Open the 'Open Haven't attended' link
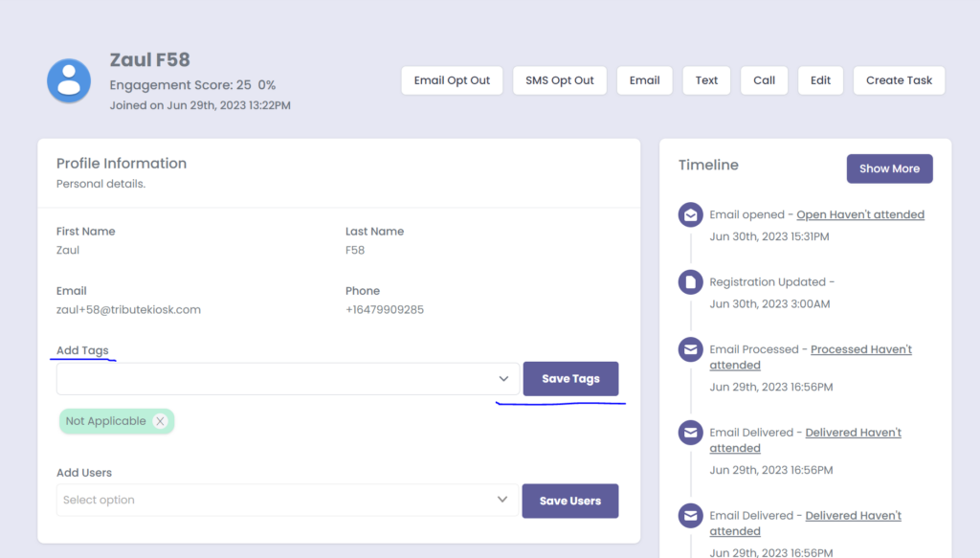The height and width of the screenshot is (558, 980). tap(860, 215)
